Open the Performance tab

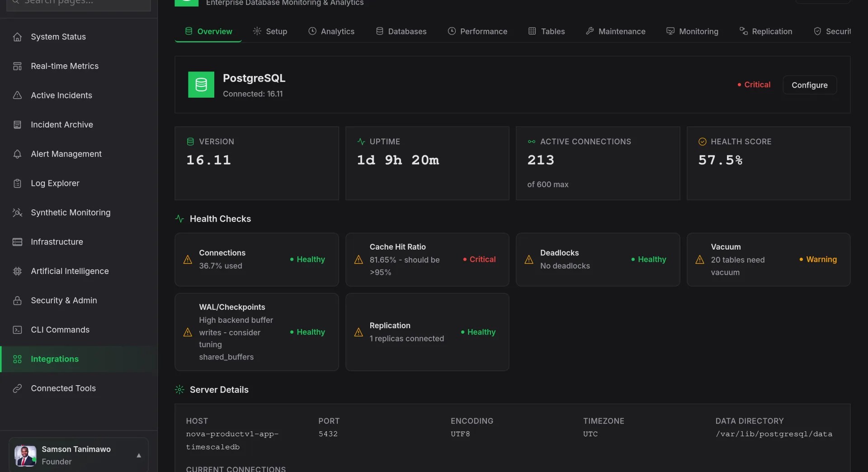[477, 31]
